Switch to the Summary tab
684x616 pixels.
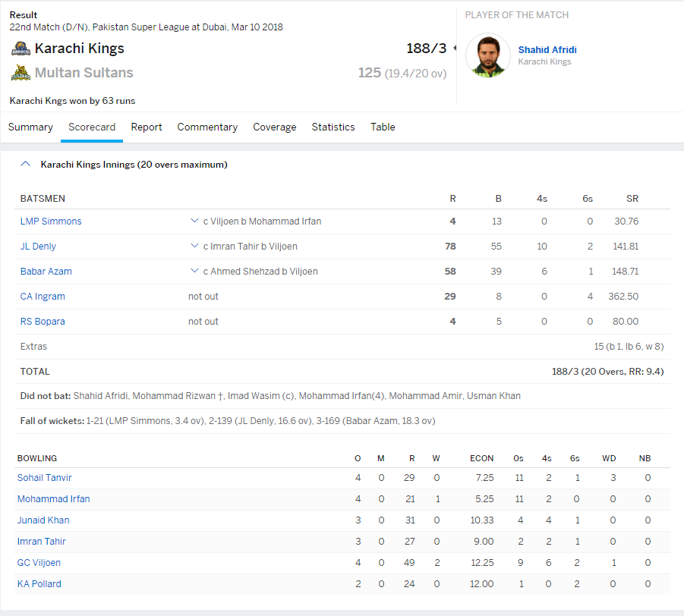point(30,127)
